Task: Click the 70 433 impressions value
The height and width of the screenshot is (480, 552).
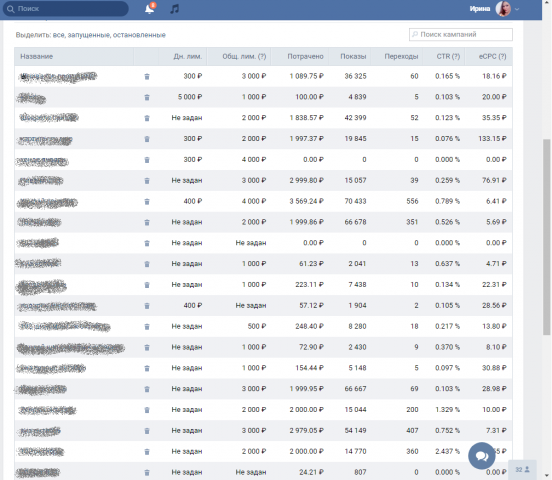Action: point(355,201)
